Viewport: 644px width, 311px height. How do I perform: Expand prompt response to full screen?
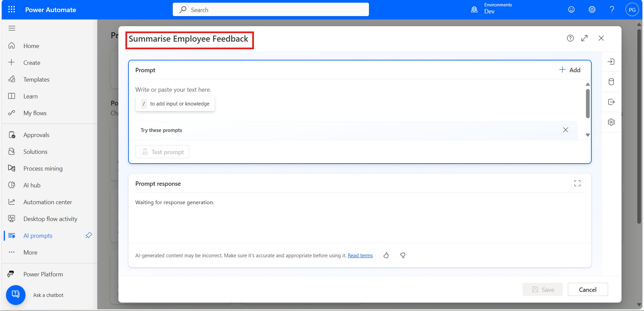click(x=577, y=183)
